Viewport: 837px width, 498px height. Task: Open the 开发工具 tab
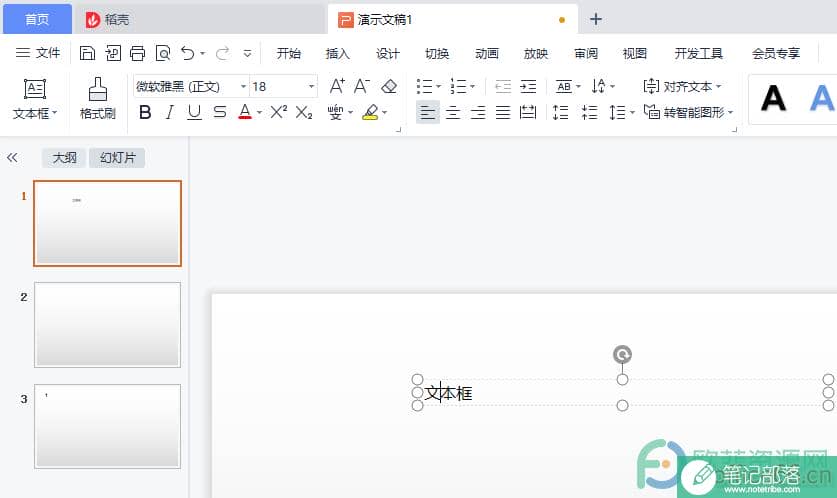(x=698, y=53)
